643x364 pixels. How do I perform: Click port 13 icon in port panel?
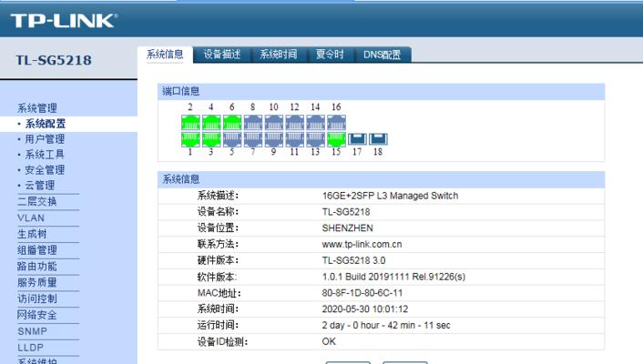tap(315, 139)
